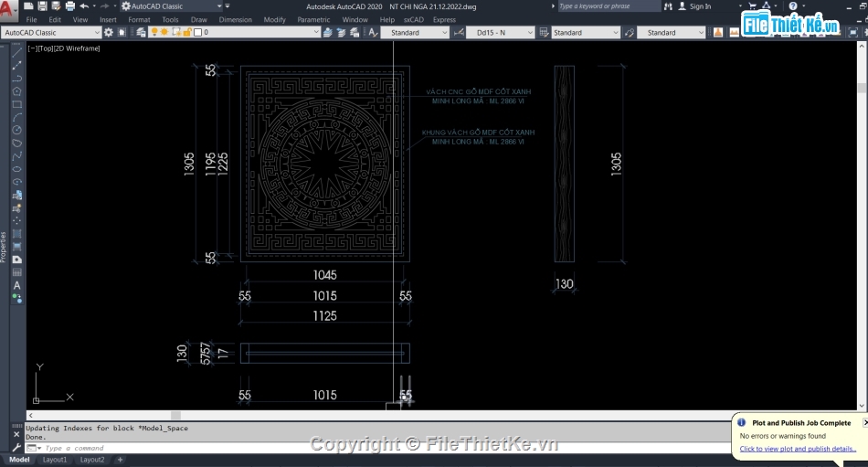Select the Point tool
The height and width of the screenshot is (467, 868).
(x=17, y=220)
